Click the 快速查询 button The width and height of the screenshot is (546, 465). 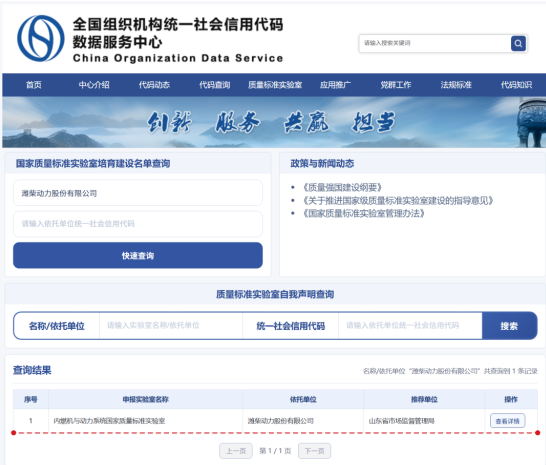click(138, 255)
